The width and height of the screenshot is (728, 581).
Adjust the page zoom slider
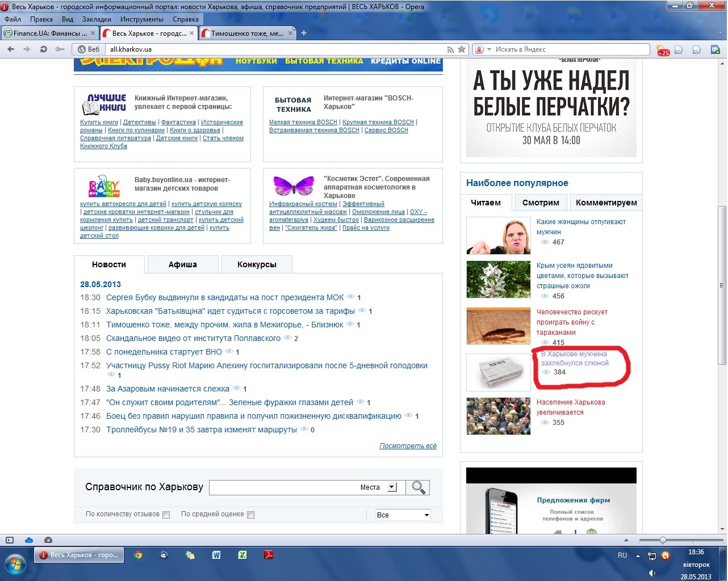[x=662, y=540]
